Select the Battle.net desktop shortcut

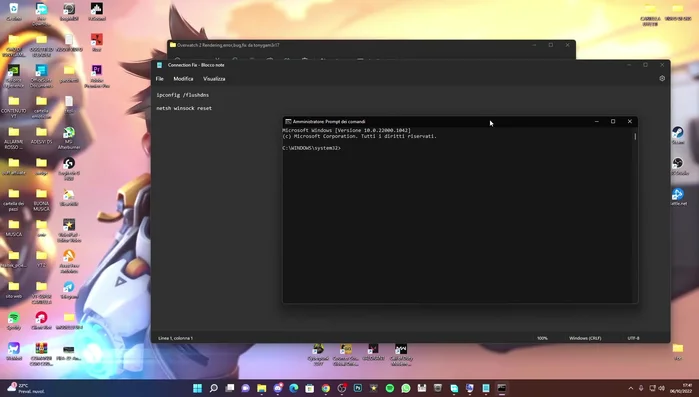[x=678, y=196]
